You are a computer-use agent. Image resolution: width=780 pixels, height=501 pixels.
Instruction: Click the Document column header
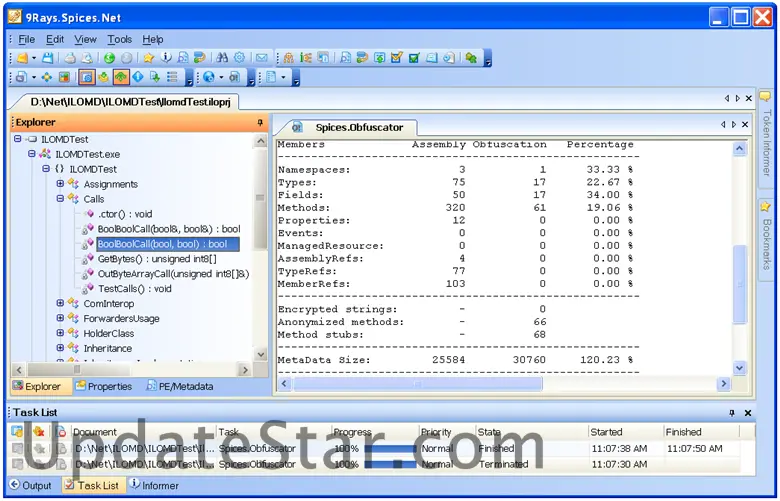coord(143,431)
